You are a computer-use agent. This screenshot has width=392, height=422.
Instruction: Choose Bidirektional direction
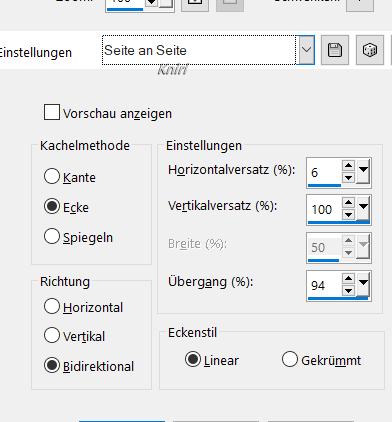(x=52, y=365)
